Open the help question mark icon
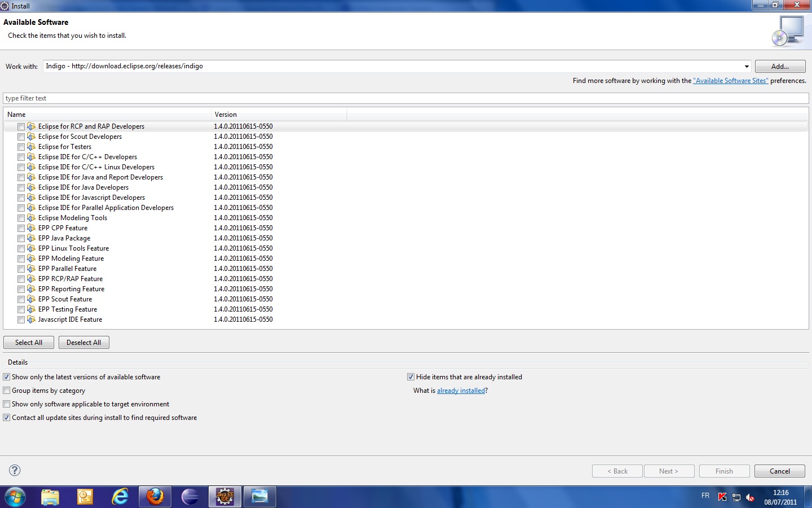 [15, 470]
